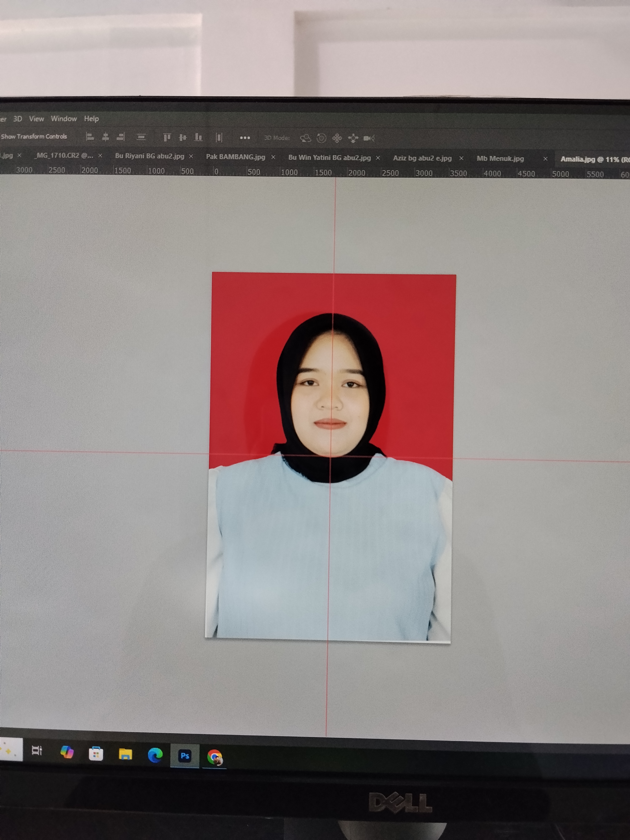Click Distribute horizontally icon

(x=219, y=137)
